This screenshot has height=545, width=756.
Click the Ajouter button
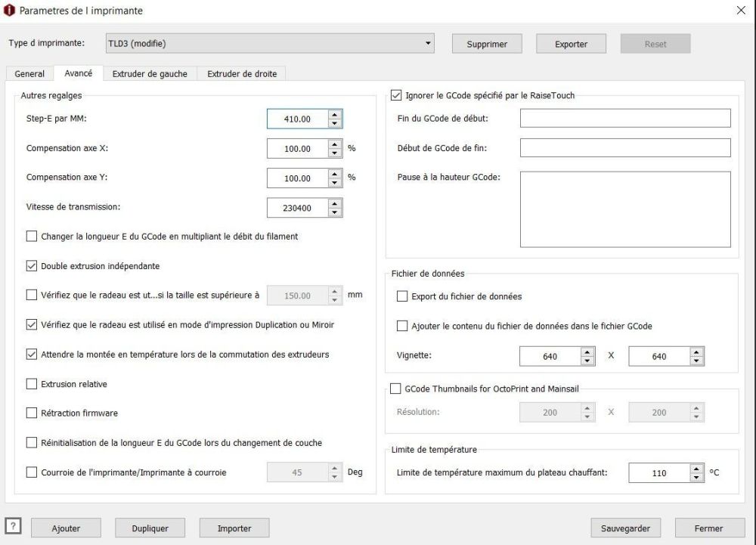click(66, 528)
